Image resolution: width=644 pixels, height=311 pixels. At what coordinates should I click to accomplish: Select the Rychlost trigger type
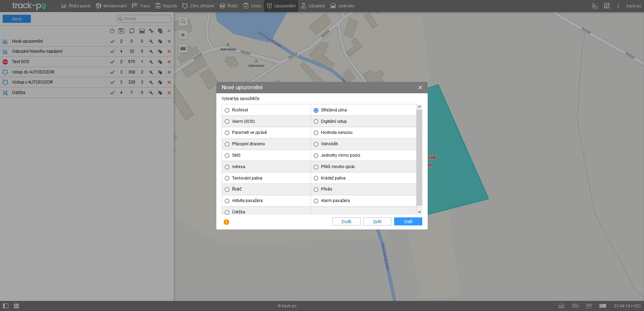point(227,110)
